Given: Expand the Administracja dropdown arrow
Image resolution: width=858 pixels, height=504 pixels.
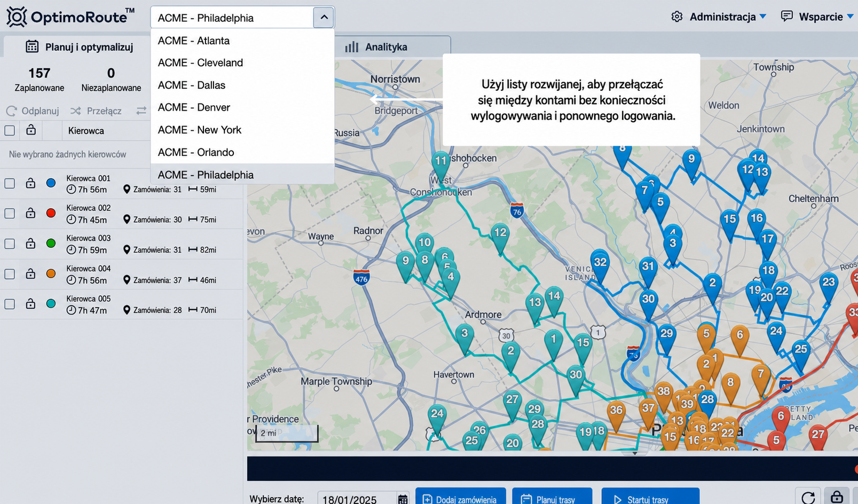Looking at the screenshot, I should [763, 17].
